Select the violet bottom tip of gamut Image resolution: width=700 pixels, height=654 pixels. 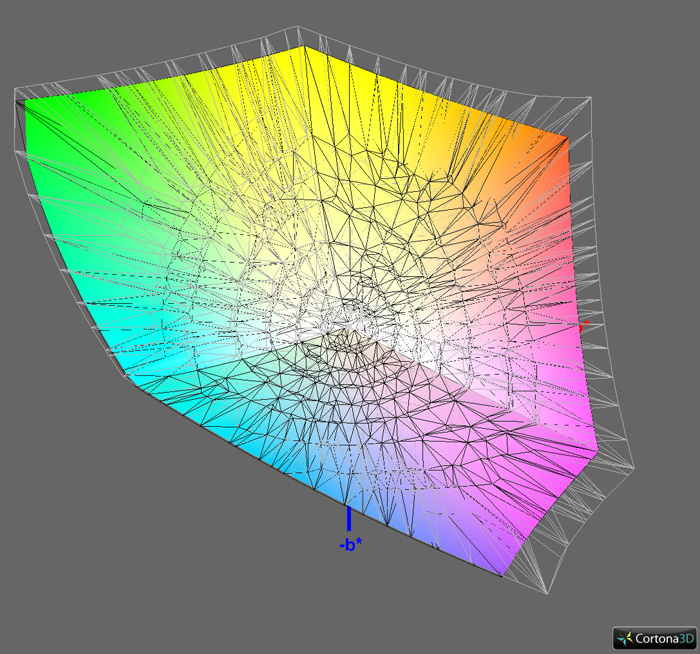tap(502, 573)
